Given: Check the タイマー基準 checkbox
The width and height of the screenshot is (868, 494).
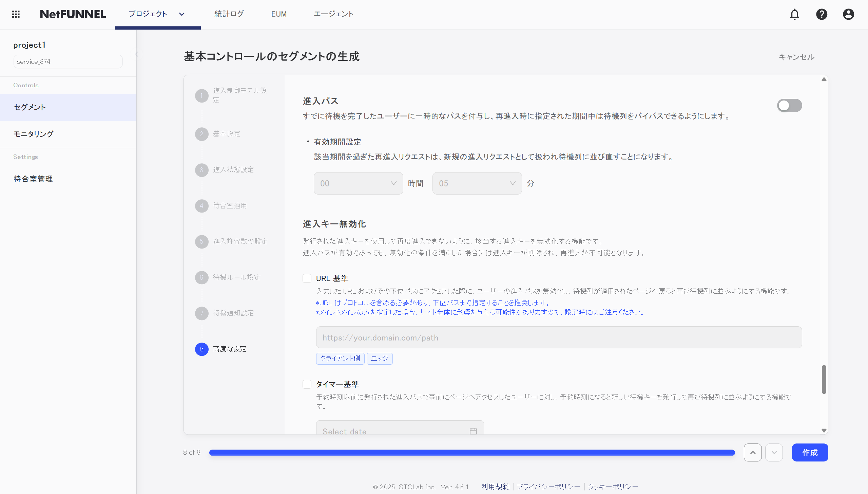Looking at the screenshot, I should 307,384.
